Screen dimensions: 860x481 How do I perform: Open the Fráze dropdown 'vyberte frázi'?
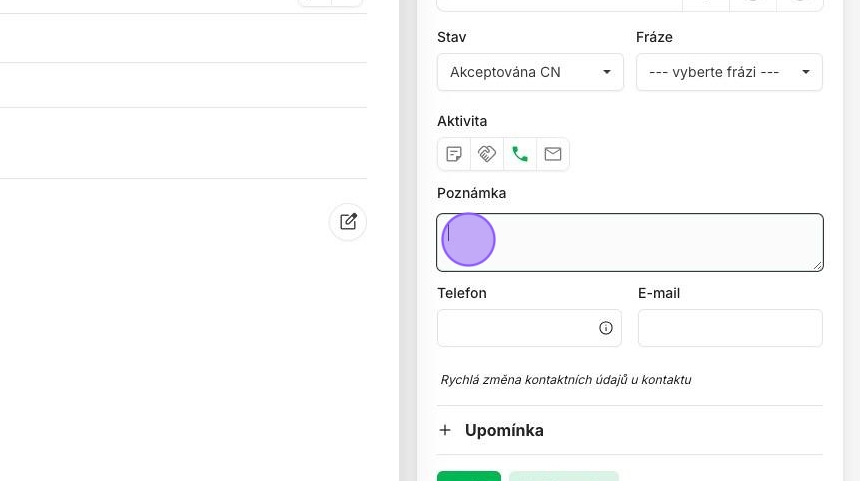click(x=729, y=72)
